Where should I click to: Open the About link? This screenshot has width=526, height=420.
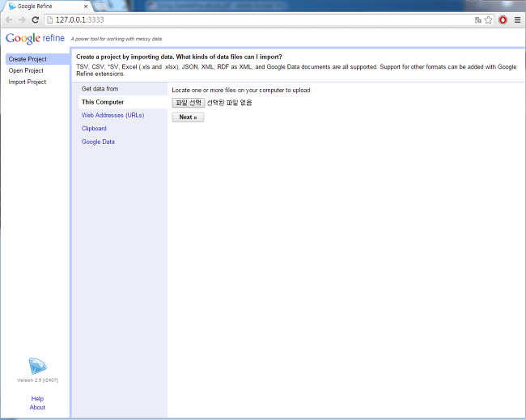click(37, 407)
